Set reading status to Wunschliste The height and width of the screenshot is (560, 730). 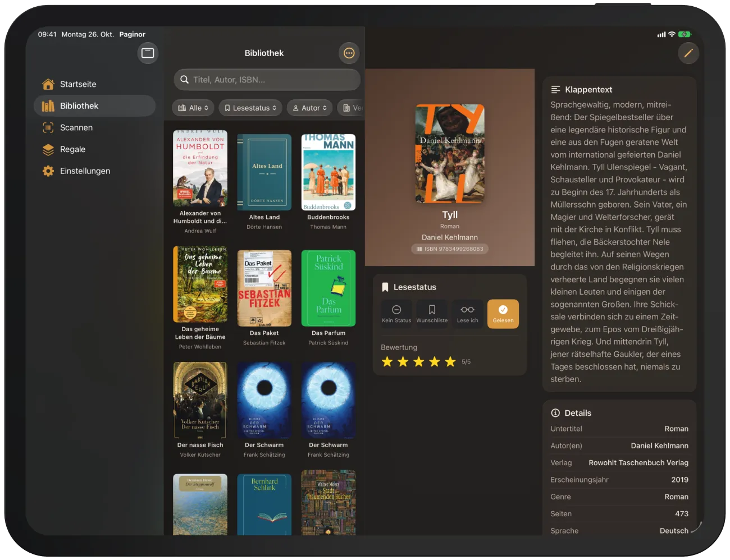click(x=432, y=314)
